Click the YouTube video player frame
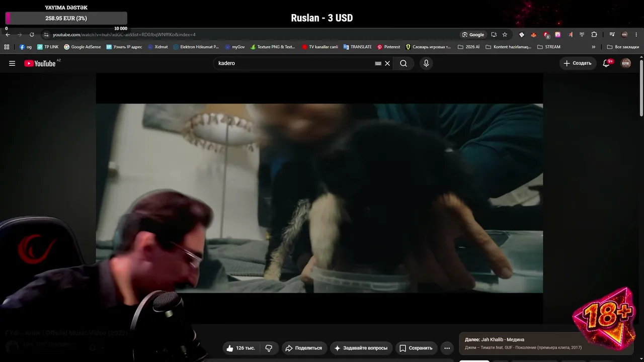 tap(319, 198)
